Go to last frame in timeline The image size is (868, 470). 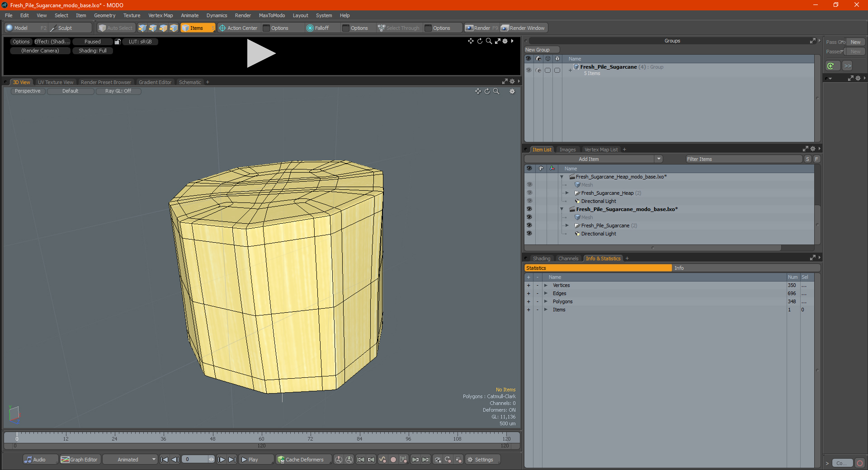tap(232, 460)
